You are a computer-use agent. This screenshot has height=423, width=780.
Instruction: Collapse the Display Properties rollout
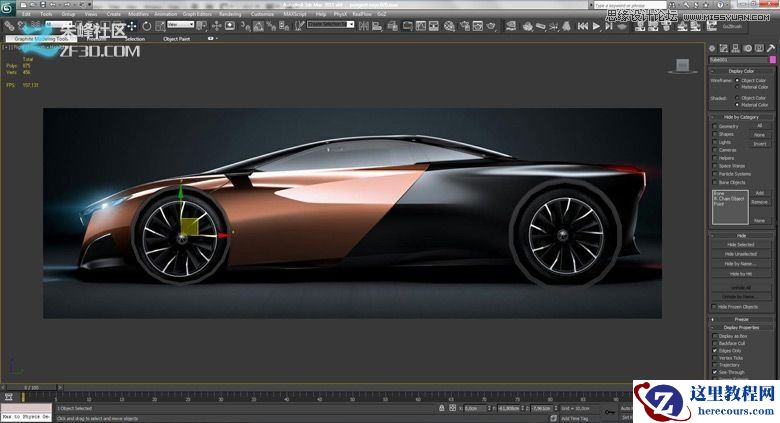[741, 327]
